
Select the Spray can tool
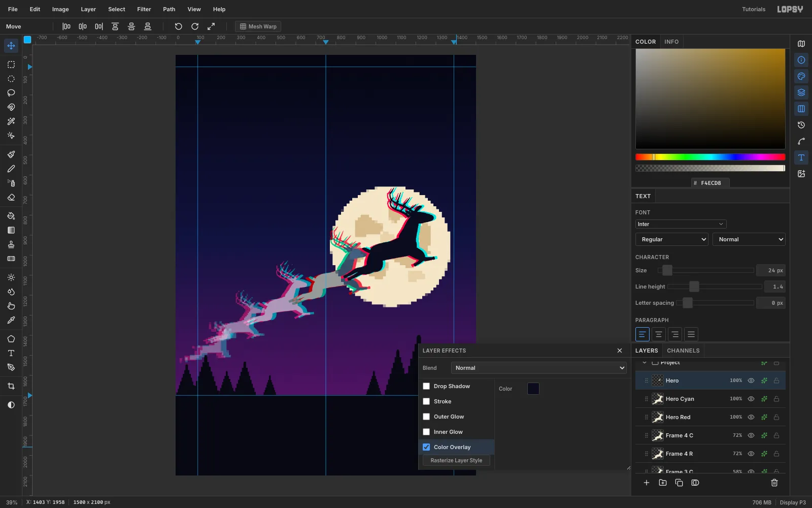click(x=11, y=183)
